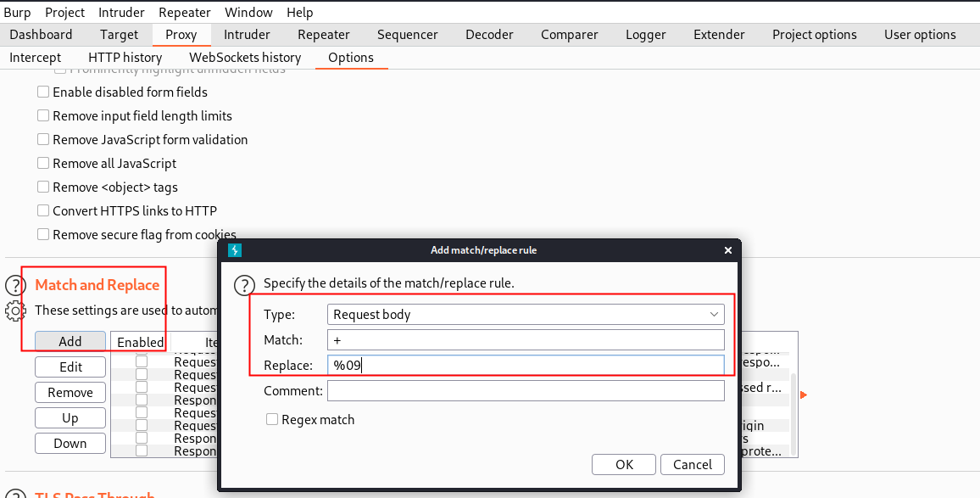The height and width of the screenshot is (498, 980).
Task: Switch to the Repeater tool tab
Action: pyautogui.click(x=324, y=35)
